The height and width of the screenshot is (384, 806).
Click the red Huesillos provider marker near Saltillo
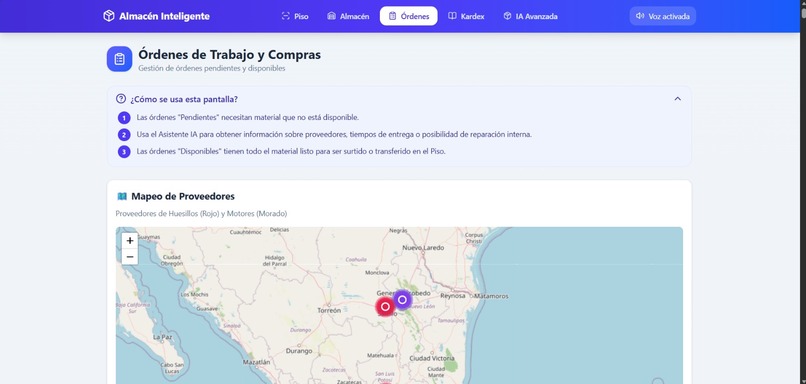click(x=385, y=306)
